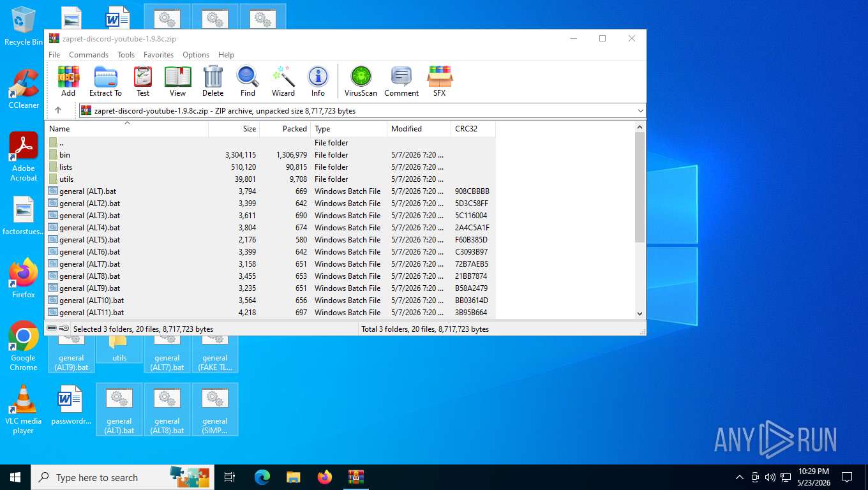Click the vertical scrollbar thumb
This screenshot has width=868, height=490.
640,187
